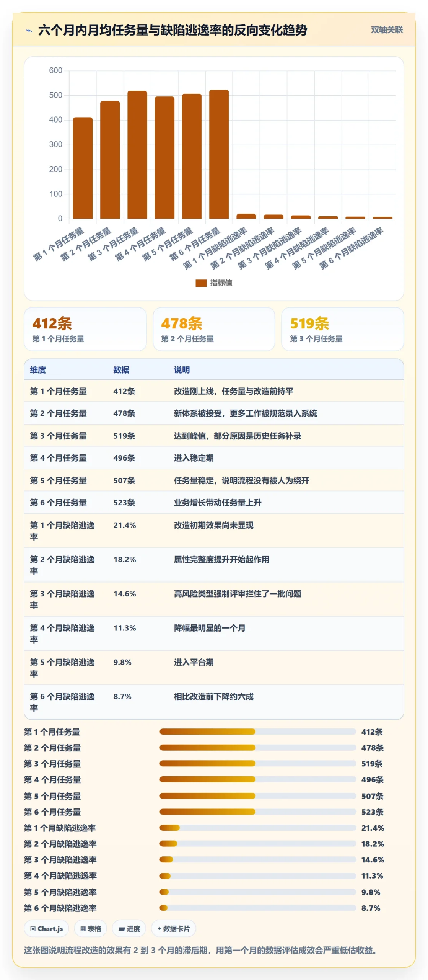Click the x-axis label 第 4 个月任务量
Image resolution: width=428 pixels, height=980 pixels.
(140, 243)
